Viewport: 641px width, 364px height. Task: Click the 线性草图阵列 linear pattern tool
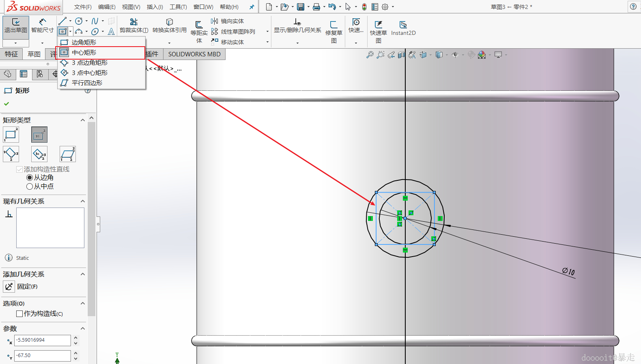coord(233,32)
